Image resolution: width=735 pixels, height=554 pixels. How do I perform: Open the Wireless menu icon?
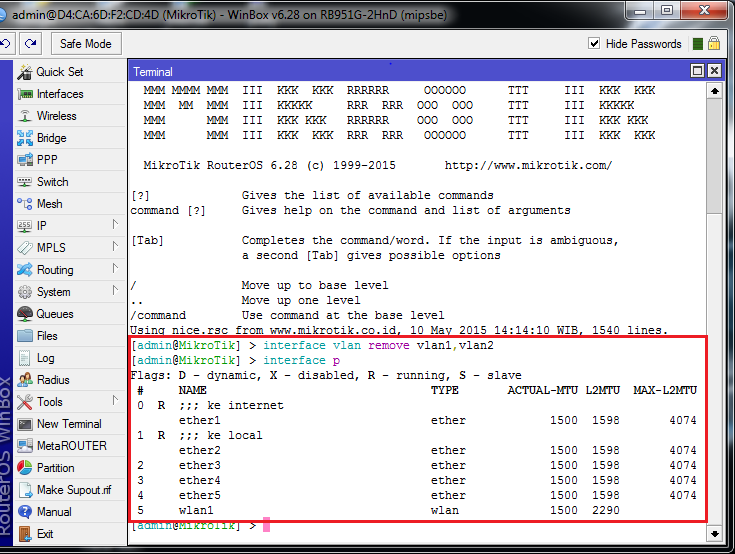coord(24,116)
